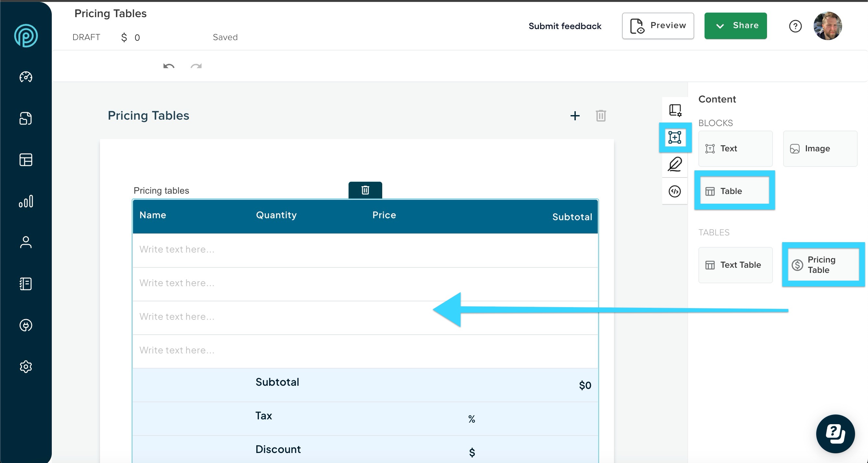Select the Text block
The width and height of the screenshot is (868, 463).
click(x=735, y=148)
